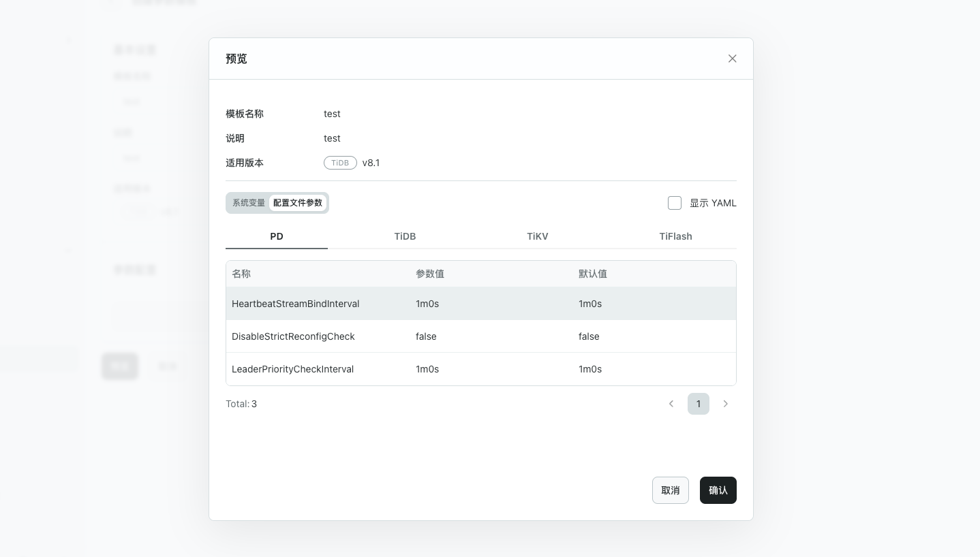Image resolution: width=980 pixels, height=557 pixels.
Task: Click the 名称 column header
Action: coord(241,274)
